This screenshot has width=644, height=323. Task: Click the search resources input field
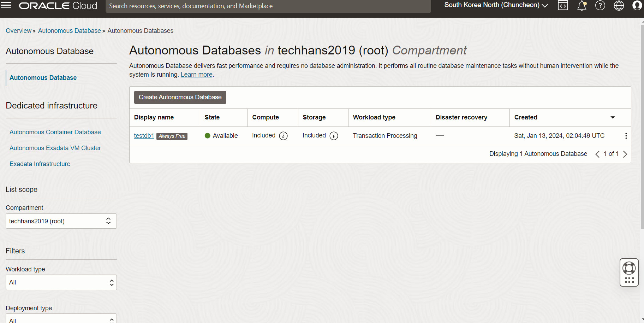point(268,6)
